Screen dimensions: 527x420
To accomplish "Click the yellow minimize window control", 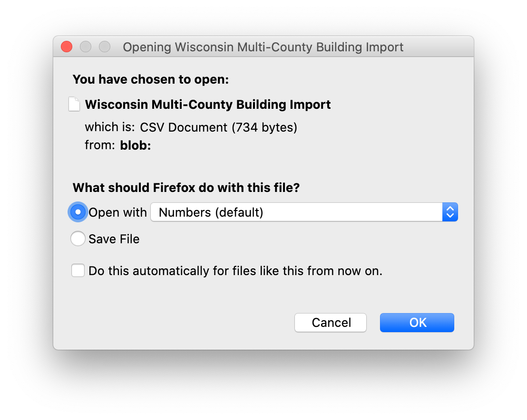I will pyautogui.click(x=85, y=47).
